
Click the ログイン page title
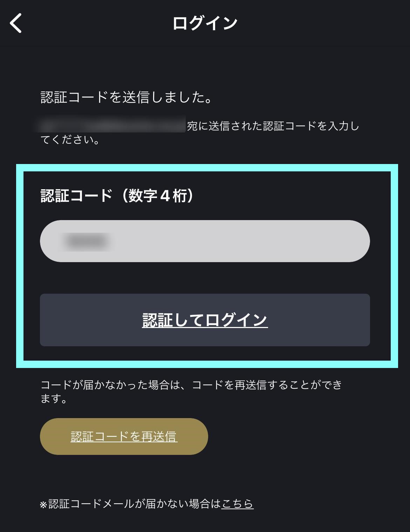[x=205, y=23]
